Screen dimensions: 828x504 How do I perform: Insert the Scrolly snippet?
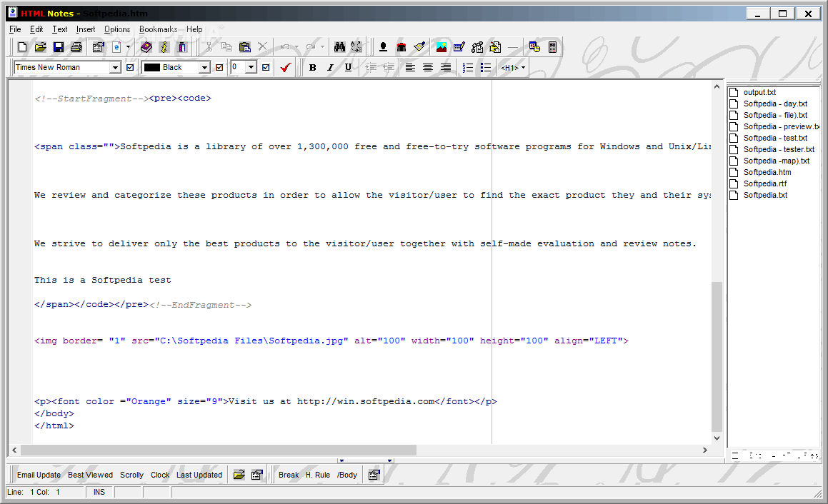(131, 475)
